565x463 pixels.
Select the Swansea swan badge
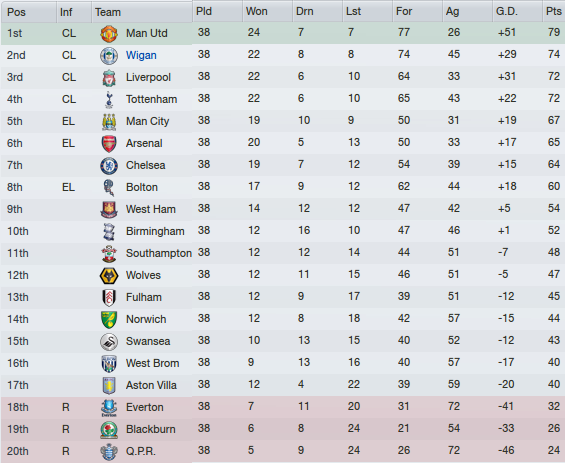tap(108, 342)
